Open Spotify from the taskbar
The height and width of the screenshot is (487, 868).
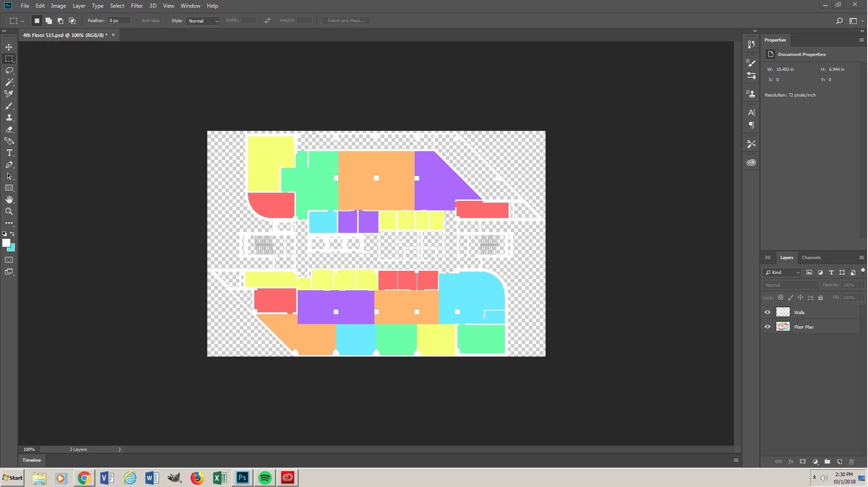coord(265,478)
